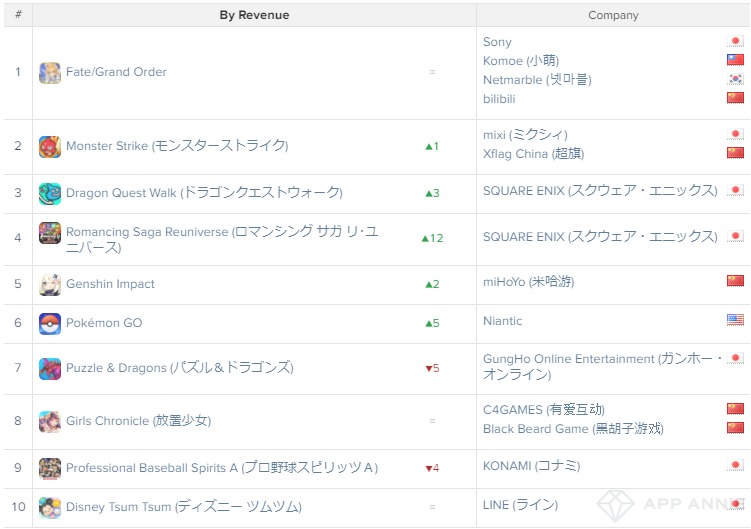Click the South Korea flag next to Netmarble

(735, 79)
